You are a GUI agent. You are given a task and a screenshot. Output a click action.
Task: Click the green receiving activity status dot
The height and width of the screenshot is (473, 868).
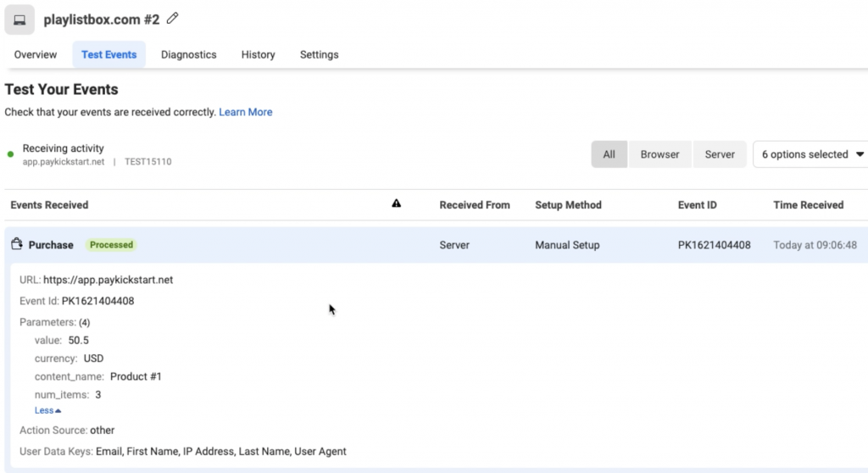(11, 154)
